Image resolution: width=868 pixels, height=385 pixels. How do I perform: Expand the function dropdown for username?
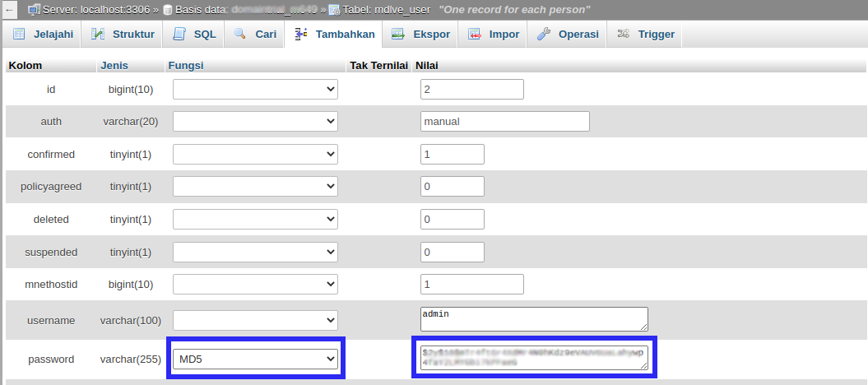[x=255, y=320]
